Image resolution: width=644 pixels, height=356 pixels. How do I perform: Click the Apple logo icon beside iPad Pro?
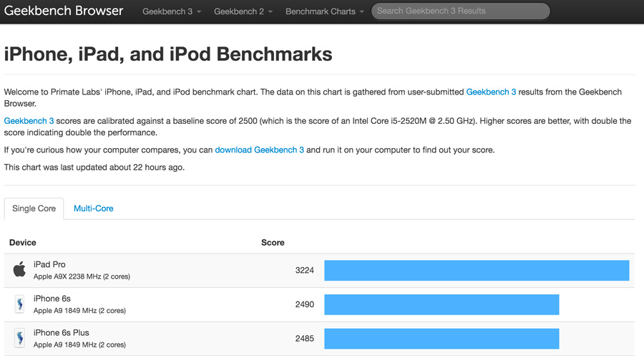click(19, 270)
